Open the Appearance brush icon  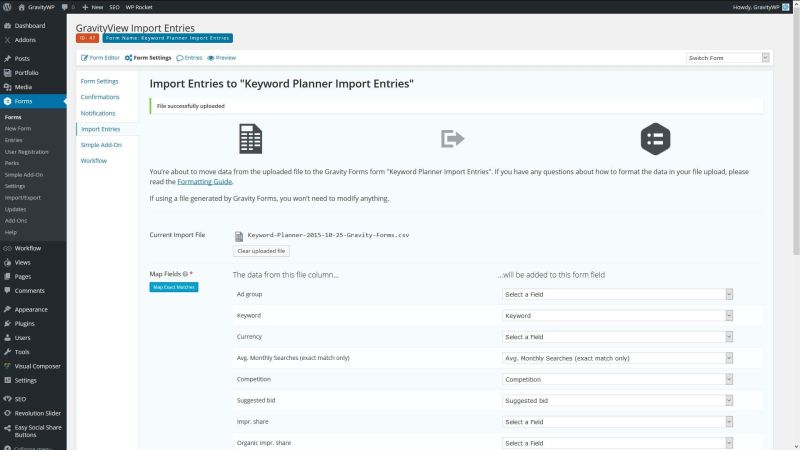(7, 310)
